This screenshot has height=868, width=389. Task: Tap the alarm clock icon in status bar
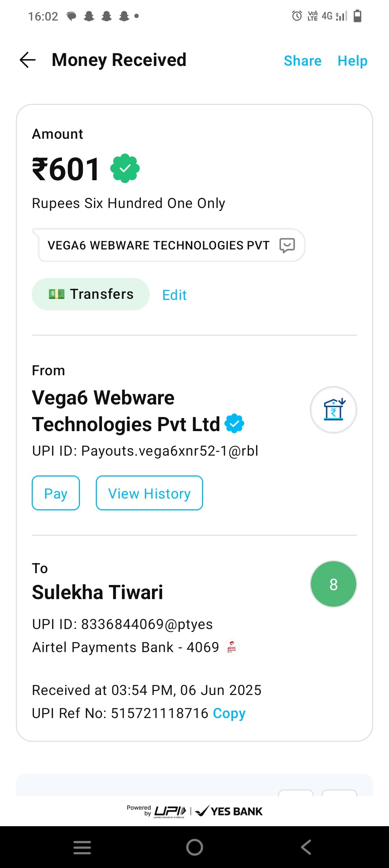click(x=297, y=16)
